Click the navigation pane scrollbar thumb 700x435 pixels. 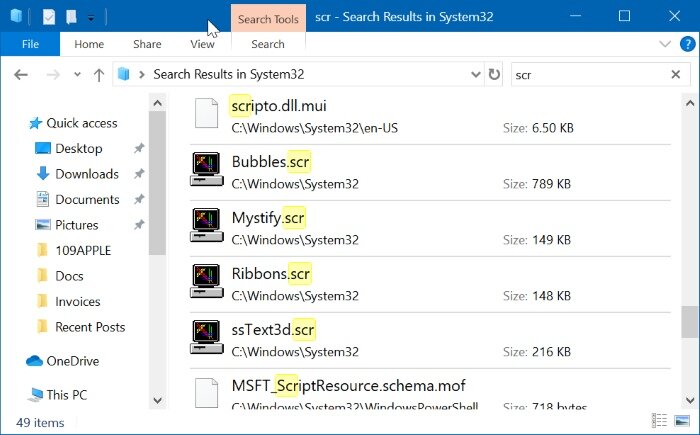pyautogui.click(x=157, y=183)
